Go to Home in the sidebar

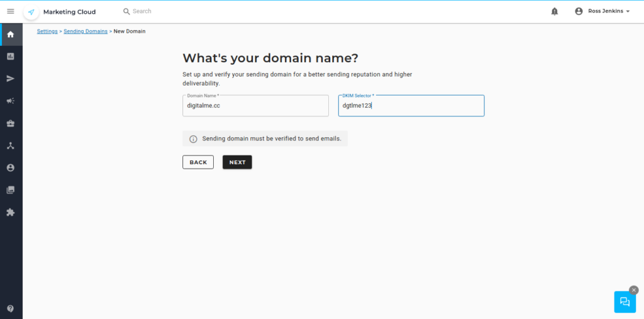11,35
